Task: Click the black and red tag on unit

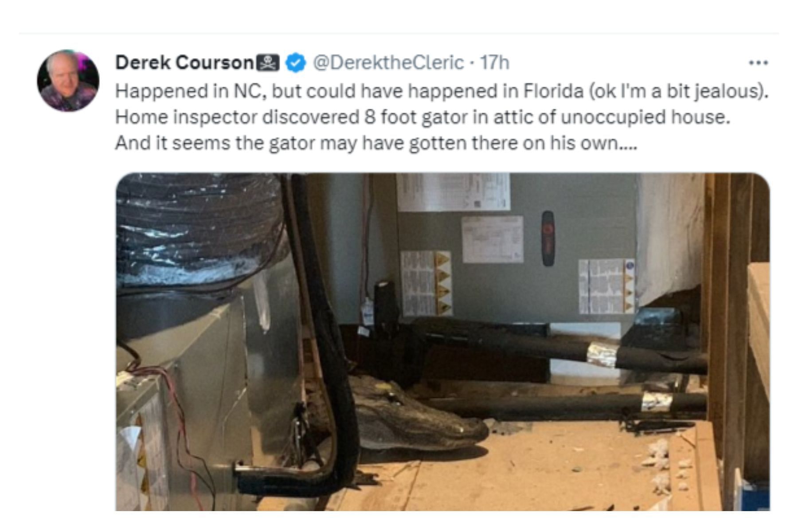Action: (548, 238)
